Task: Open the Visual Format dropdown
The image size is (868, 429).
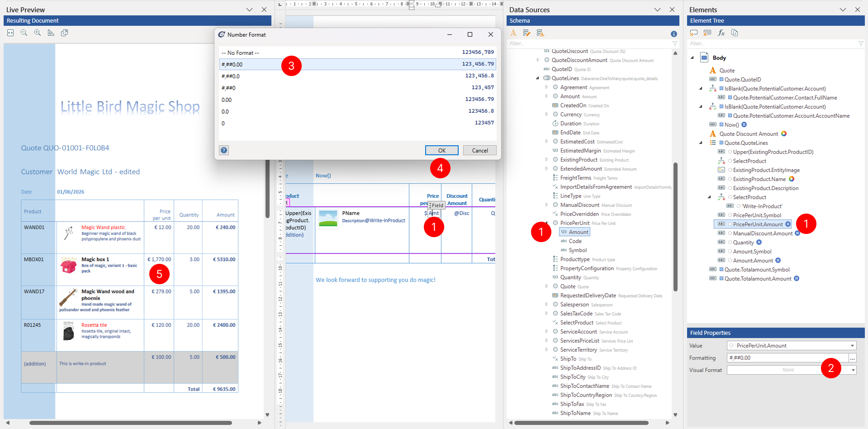Action: coord(853,370)
